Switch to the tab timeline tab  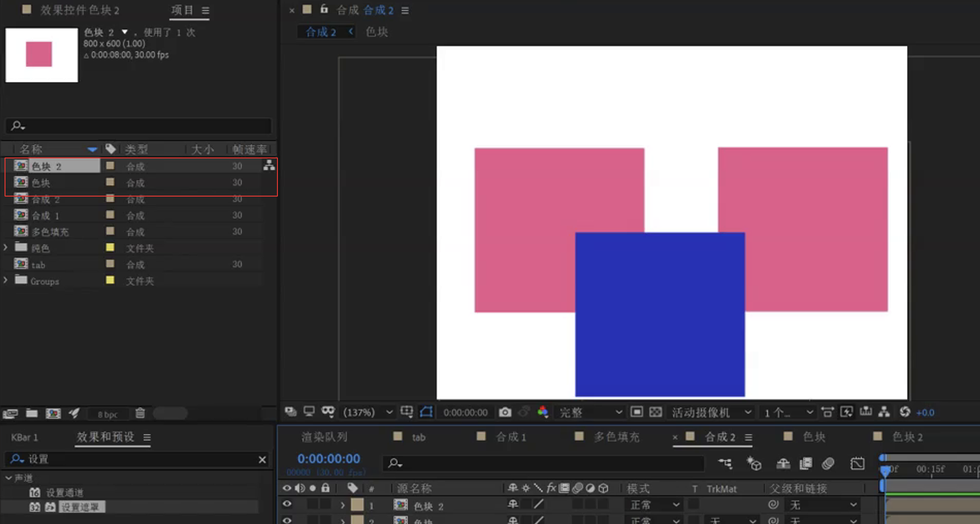(419, 437)
